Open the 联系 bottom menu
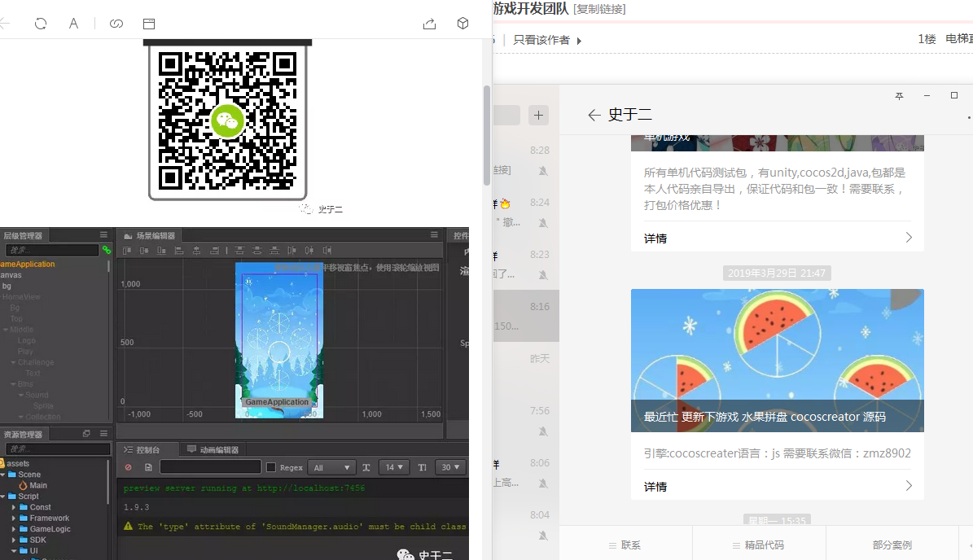 click(x=625, y=545)
